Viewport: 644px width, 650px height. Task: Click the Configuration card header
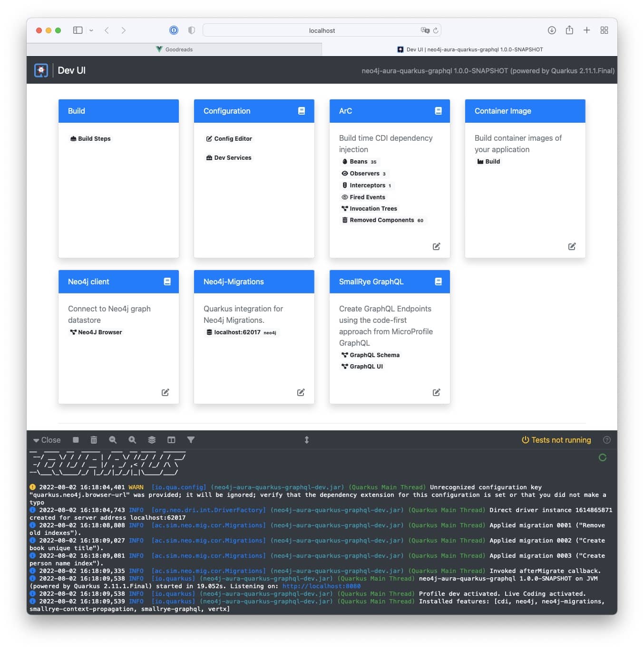[x=254, y=111]
